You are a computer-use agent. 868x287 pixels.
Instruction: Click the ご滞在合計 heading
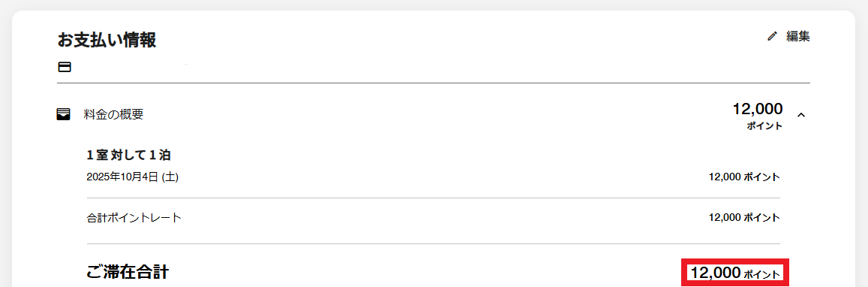(x=128, y=272)
